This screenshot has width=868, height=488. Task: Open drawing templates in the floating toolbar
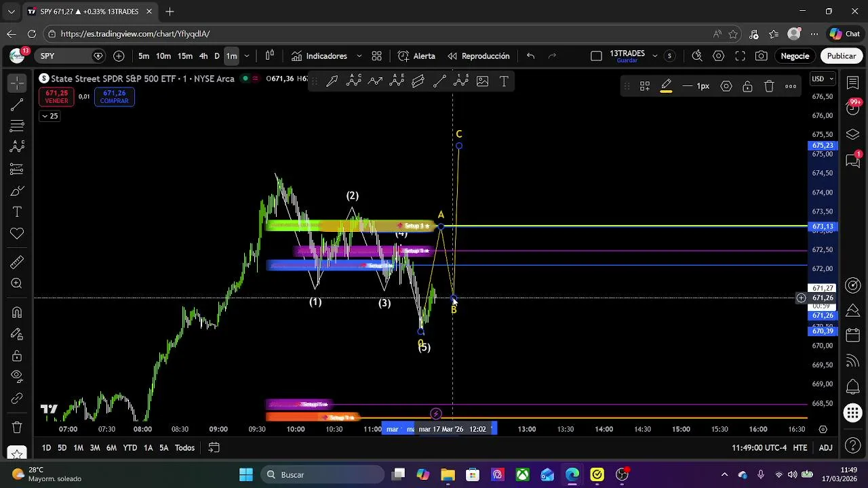(645, 86)
